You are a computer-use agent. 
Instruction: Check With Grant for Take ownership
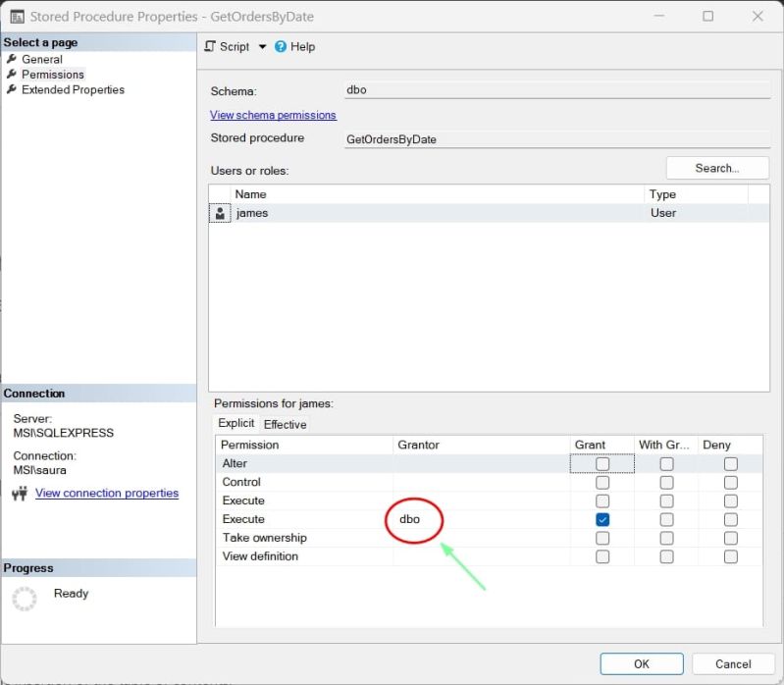(666, 538)
